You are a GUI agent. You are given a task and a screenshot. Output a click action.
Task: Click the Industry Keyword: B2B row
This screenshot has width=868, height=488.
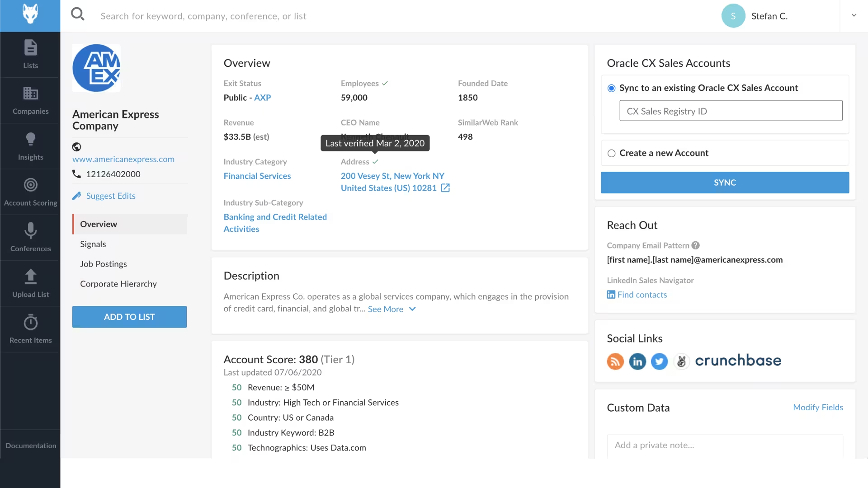pyautogui.click(x=283, y=433)
